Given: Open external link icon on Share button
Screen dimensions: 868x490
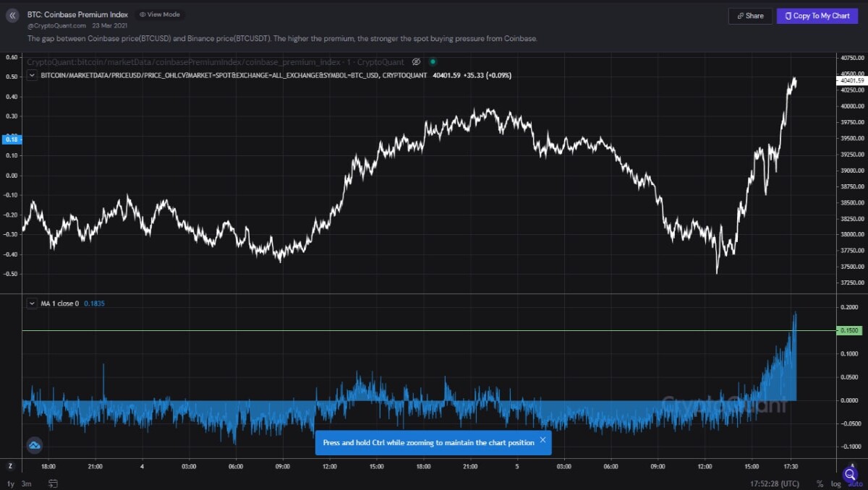Looking at the screenshot, I should (739, 16).
